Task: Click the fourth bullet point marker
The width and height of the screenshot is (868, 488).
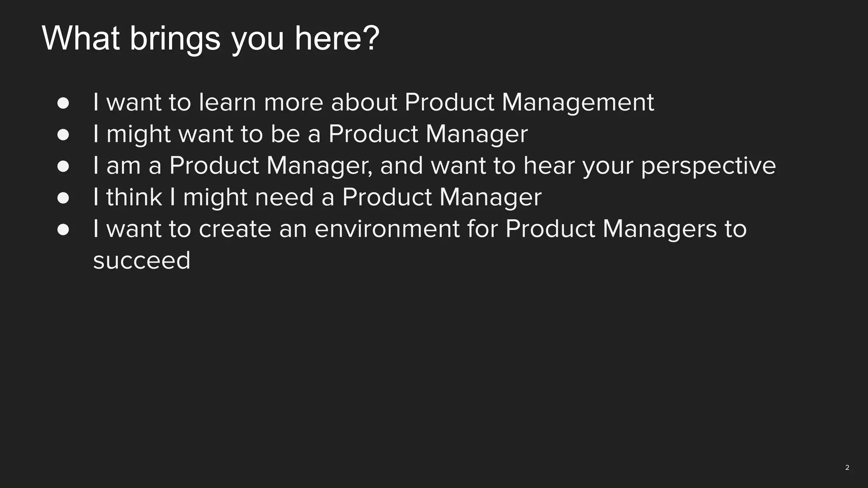Action: tap(63, 198)
